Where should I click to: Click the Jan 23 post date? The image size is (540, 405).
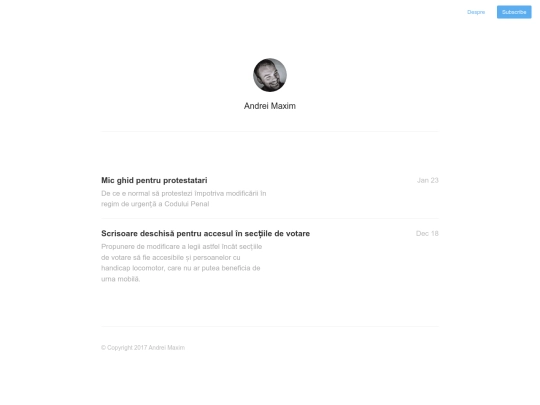427,180
